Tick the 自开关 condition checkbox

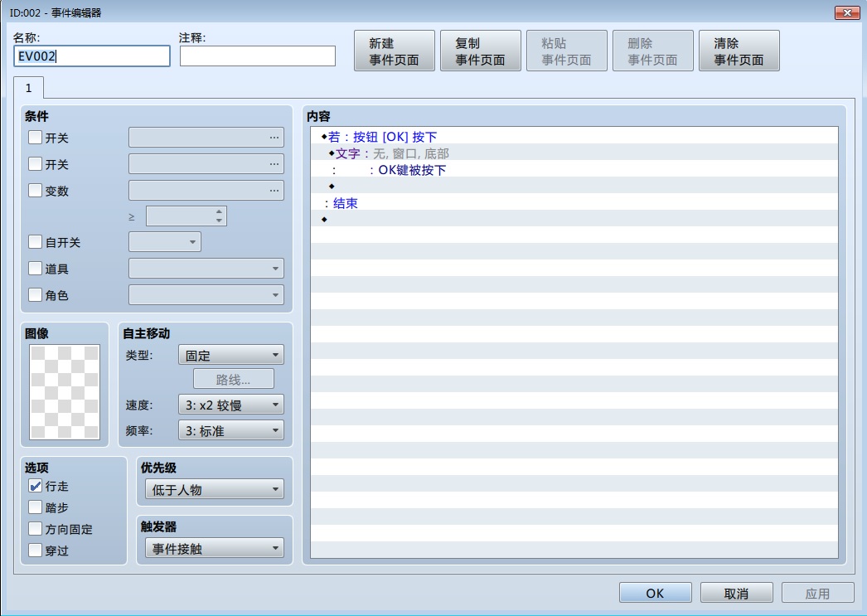[35, 241]
